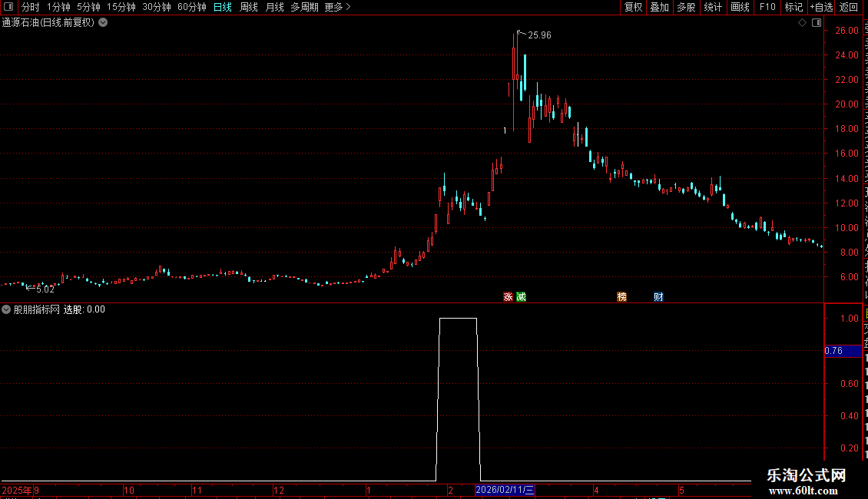Viewport: 868px width, 499px height.
Task: Open F10 company info
Action: pyautogui.click(x=767, y=7)
